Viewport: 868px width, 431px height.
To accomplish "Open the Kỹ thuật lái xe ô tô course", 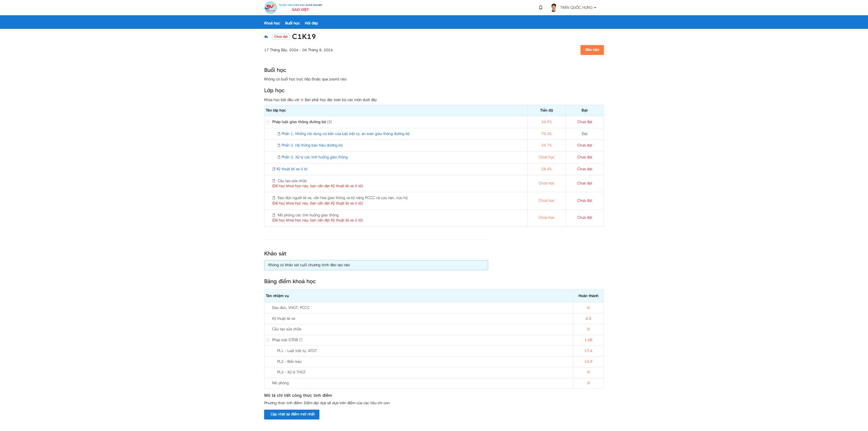I will click(292, 169).
